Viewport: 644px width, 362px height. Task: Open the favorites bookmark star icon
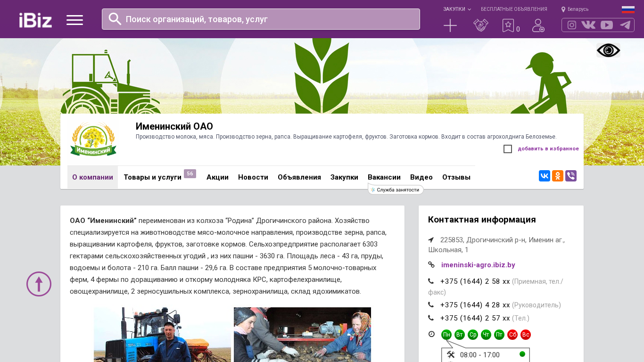tap(508, 25)
